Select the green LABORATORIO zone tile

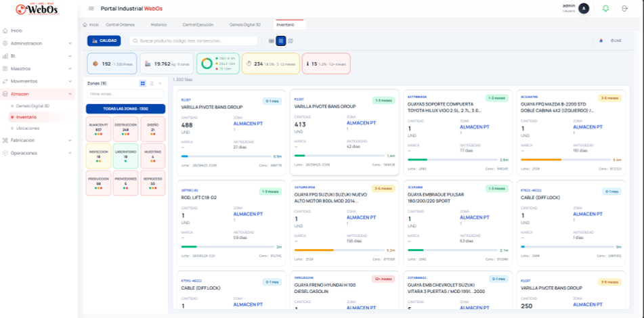(x=125, y=154)
